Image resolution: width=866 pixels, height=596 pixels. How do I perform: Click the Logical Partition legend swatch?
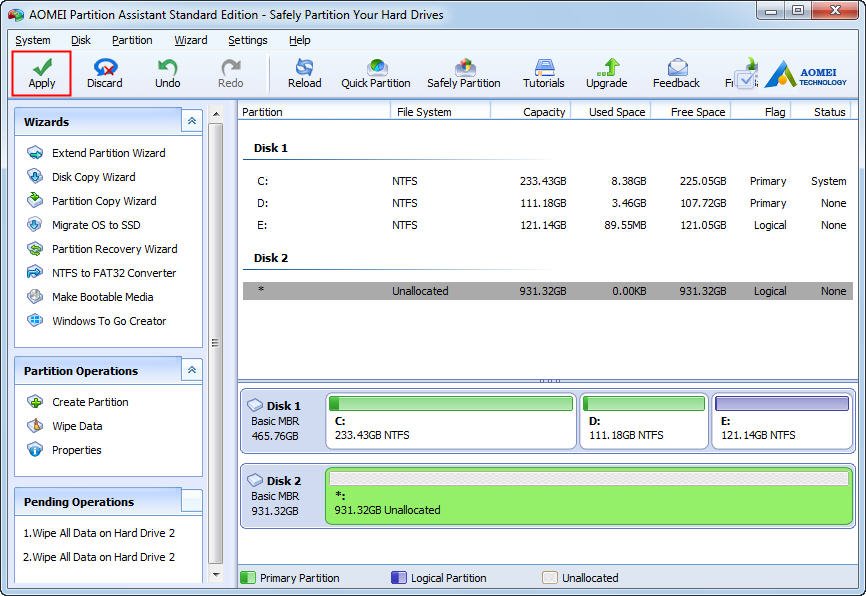(398, 578)
